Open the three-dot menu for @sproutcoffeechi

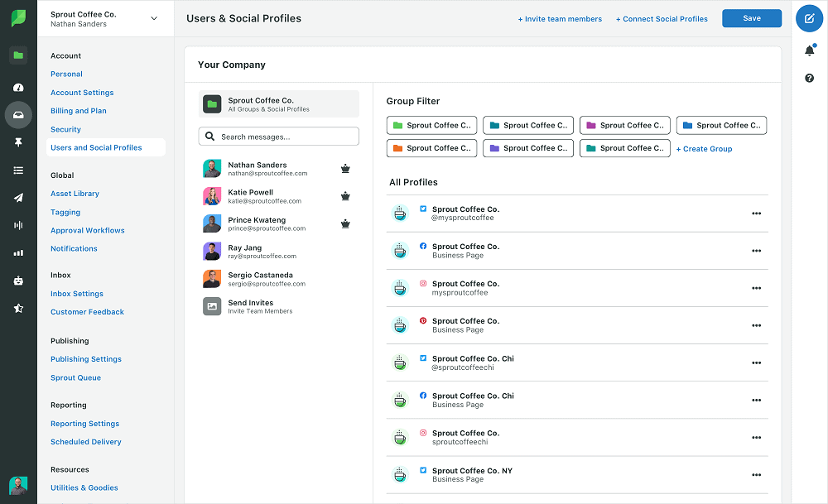point(756,363)
